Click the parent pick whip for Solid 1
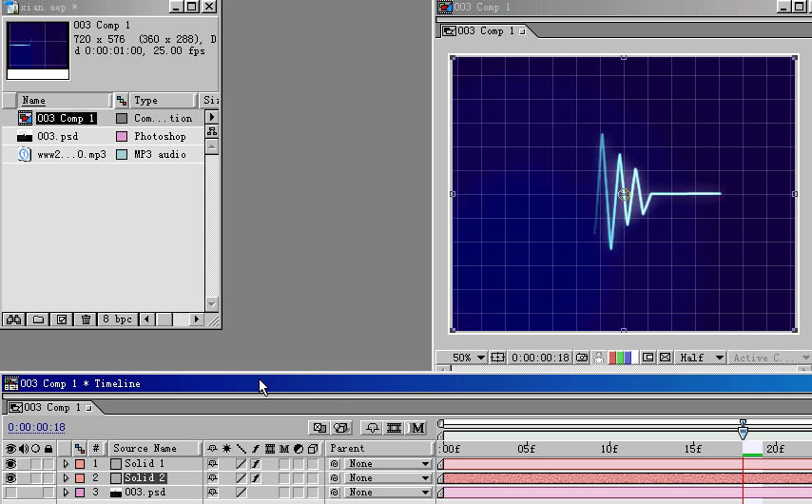Image resolution: width=812 pixels, height=504 pixels. 335,464
